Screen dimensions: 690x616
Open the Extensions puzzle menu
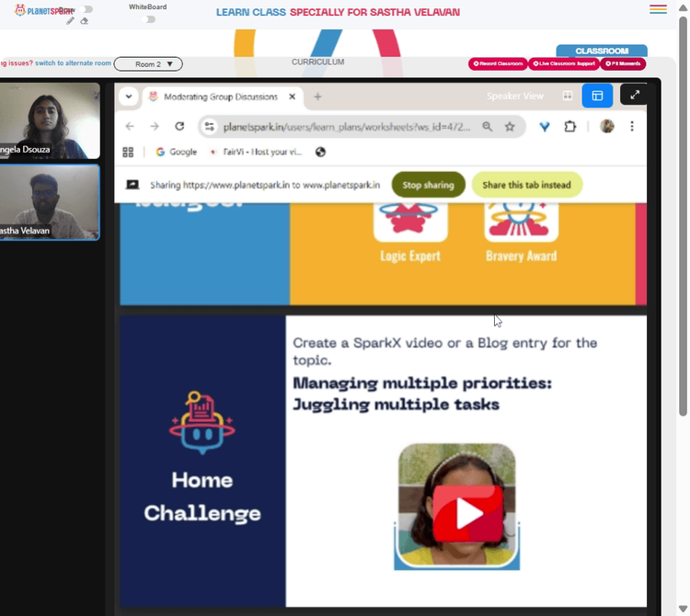click(x=569, y=127)
